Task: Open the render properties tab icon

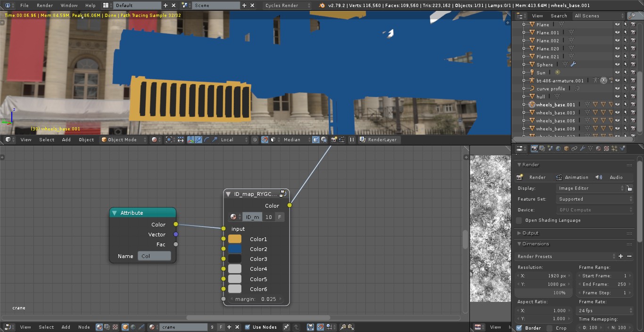Action: (x=534, y=148)
